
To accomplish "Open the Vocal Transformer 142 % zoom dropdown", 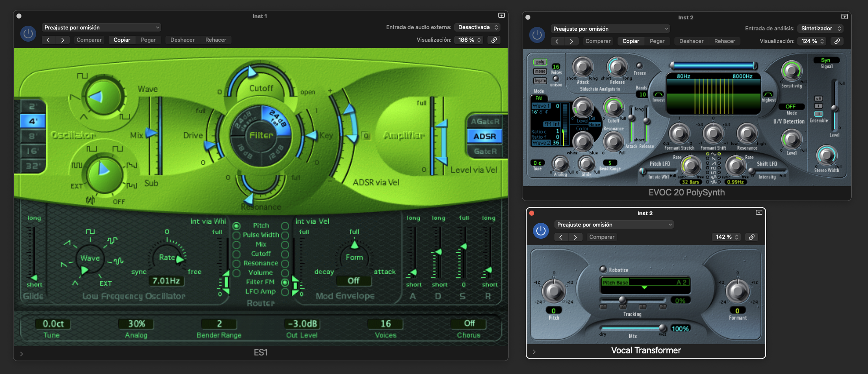I will coord(727,237).
